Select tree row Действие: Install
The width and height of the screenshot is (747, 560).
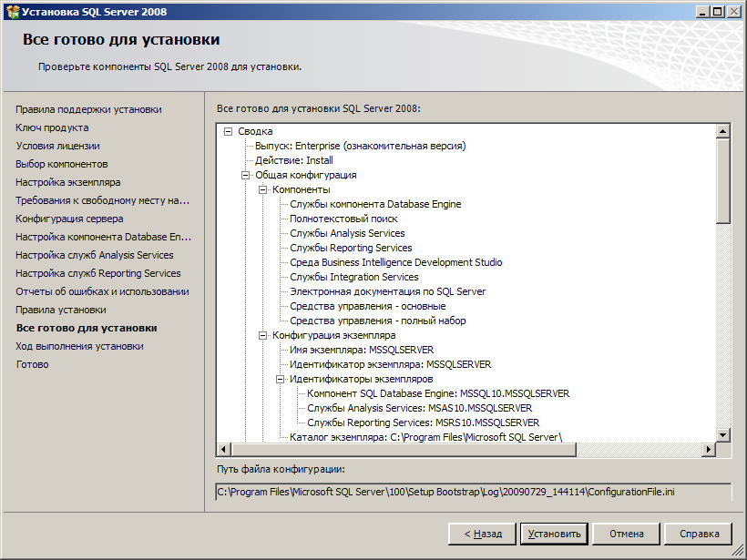[294, 160]
